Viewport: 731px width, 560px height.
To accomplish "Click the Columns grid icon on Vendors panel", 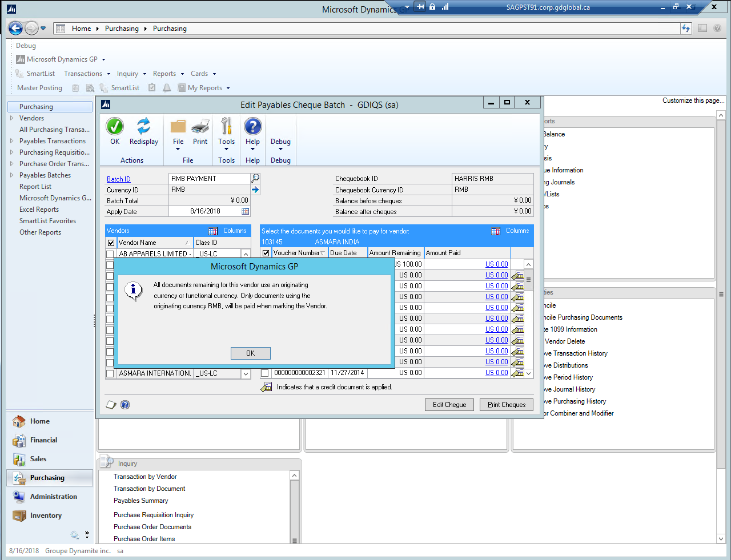I will click(x=213, y=231).
